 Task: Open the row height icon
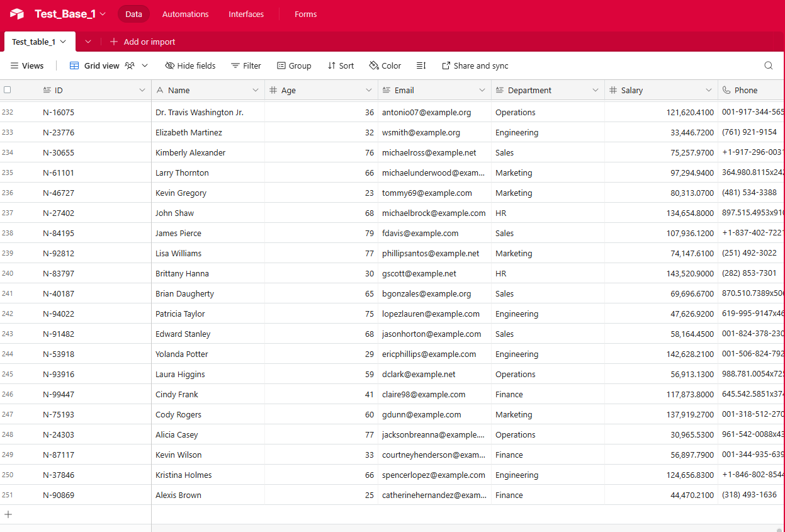coord(422,65)
